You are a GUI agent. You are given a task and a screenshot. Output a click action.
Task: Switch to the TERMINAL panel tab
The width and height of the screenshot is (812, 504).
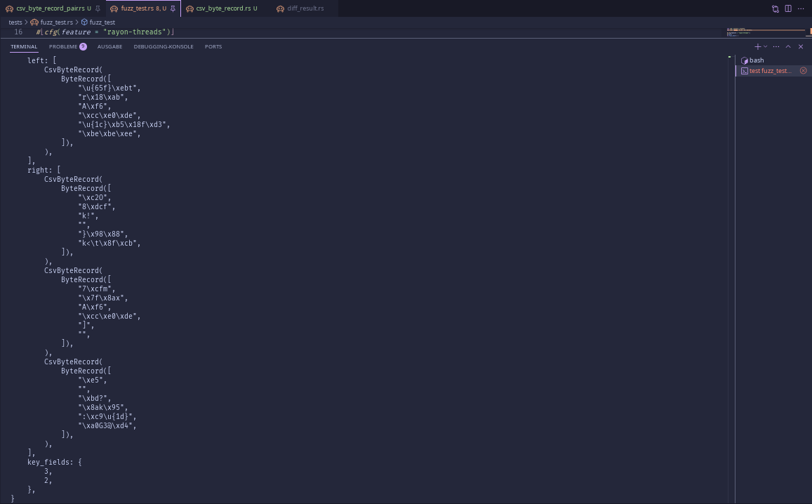[24, 46]
